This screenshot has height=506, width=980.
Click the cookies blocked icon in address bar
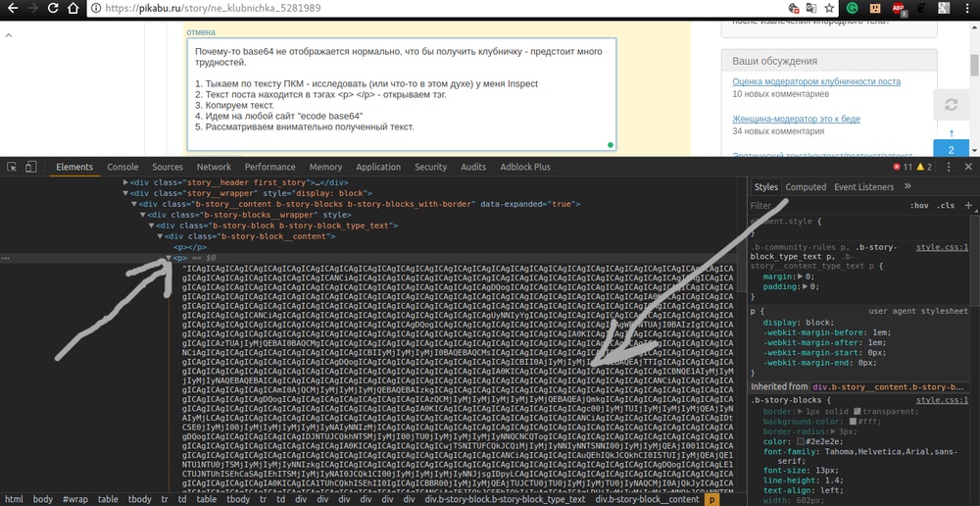point(795,8)
